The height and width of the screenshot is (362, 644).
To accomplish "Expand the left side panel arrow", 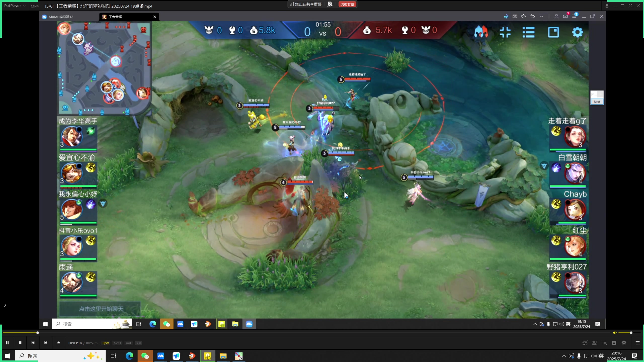I will [x=5, y=305].
